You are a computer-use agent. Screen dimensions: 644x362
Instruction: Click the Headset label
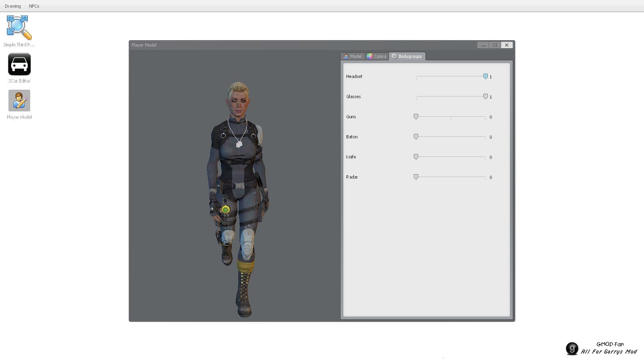[354, 76]
